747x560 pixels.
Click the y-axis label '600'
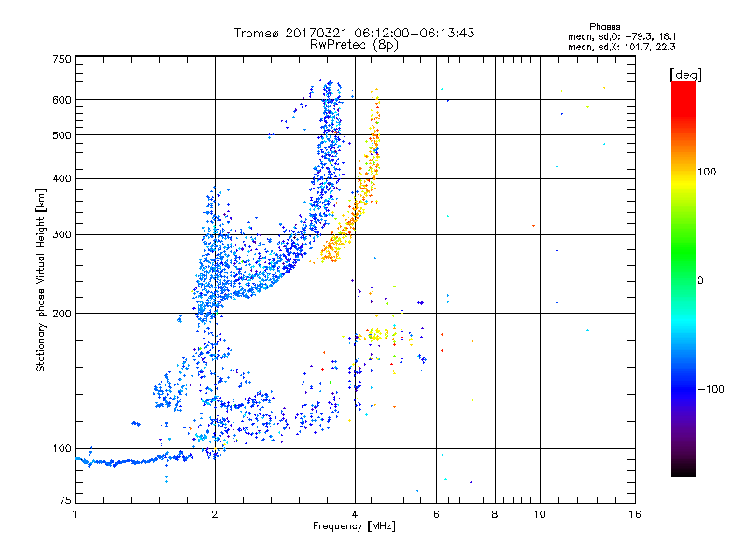pos(62,100)
